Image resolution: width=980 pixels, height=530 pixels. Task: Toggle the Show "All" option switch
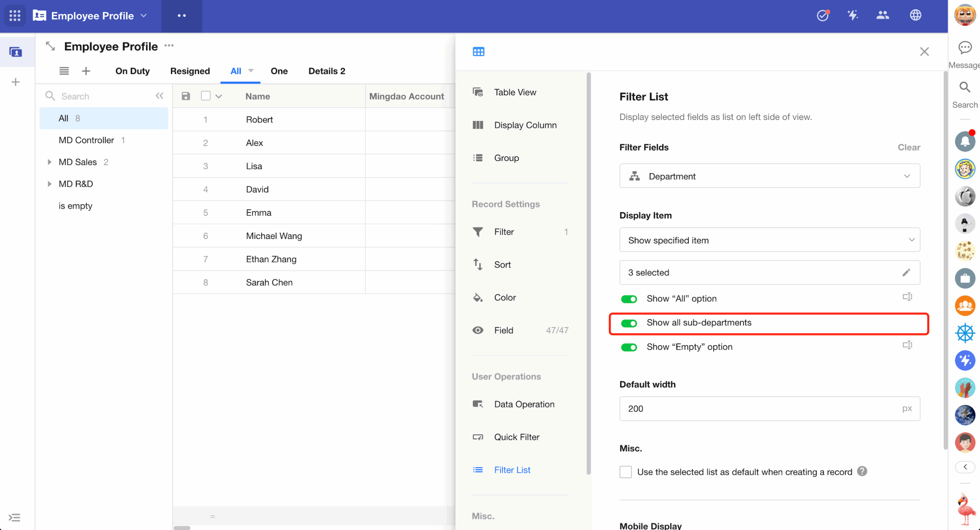(x=629, y=299)
